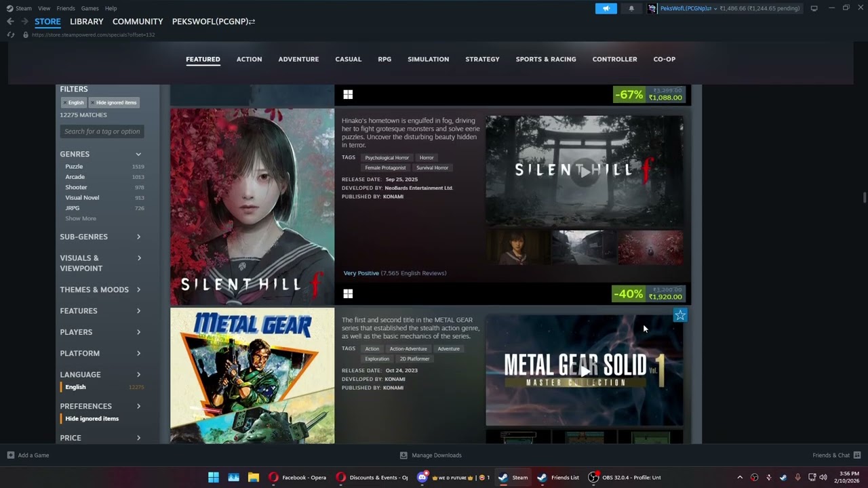Open the PeksWofL account avatar
The image size is (868, 488).
click(652, 8)
